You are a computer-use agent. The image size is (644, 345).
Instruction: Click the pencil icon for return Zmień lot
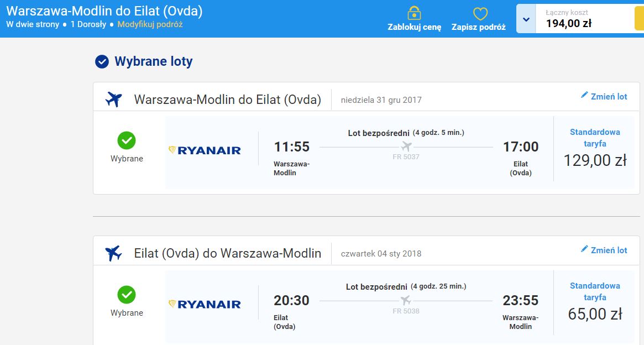[x=584, y=249]
